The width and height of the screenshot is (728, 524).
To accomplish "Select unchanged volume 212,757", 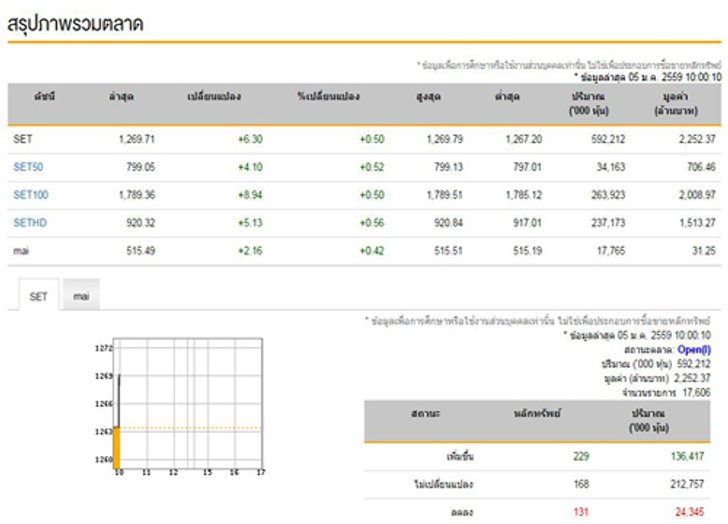I will pos(687,484).
